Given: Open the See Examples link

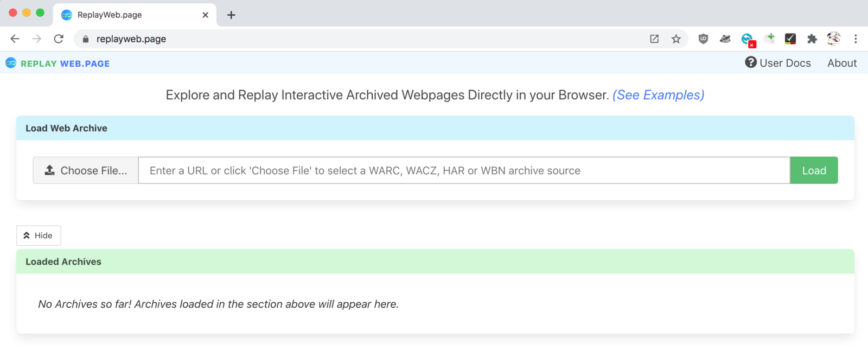Looking at the screenshot, I should [658, 95].
